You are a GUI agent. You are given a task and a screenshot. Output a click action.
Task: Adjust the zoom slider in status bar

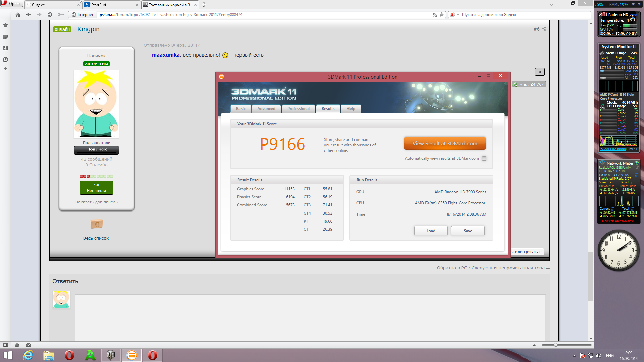pyautogui.click(x=556, y=345)
